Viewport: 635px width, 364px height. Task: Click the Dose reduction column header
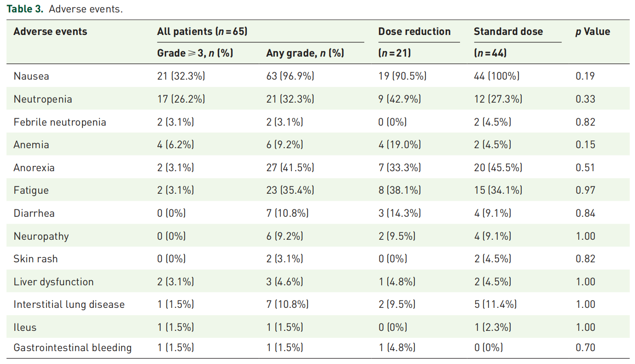(x=414, y=32)
